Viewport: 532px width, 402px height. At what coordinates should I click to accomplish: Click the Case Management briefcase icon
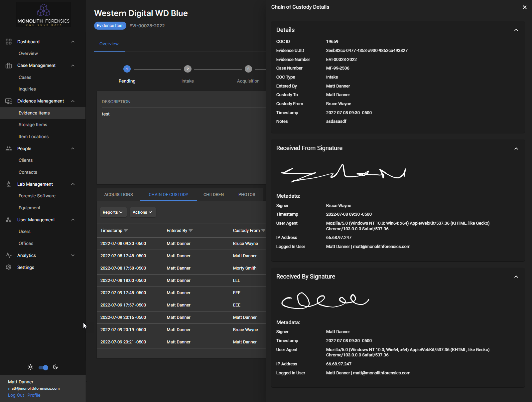(x=9, y=65)
